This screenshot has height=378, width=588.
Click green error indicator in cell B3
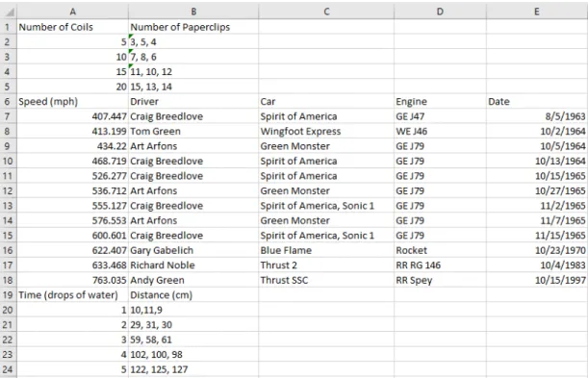pos(131,51)
